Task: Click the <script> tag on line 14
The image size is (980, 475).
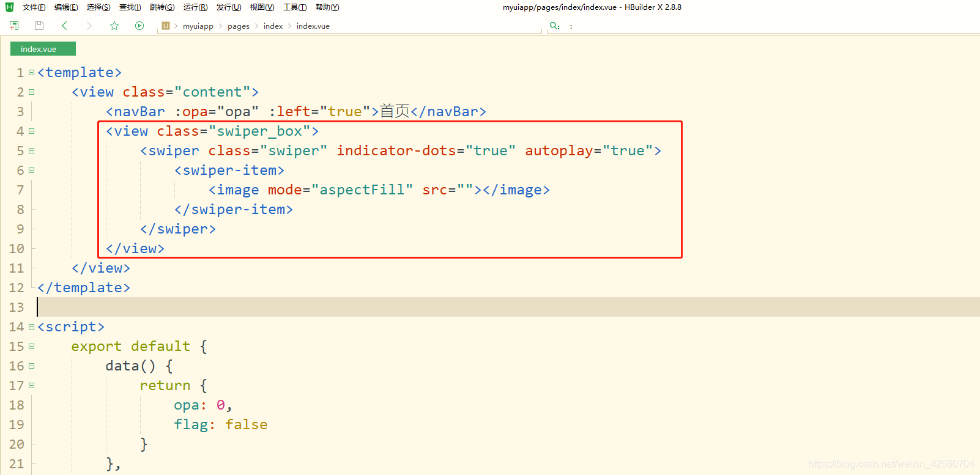Action: (x=71, y=327)
